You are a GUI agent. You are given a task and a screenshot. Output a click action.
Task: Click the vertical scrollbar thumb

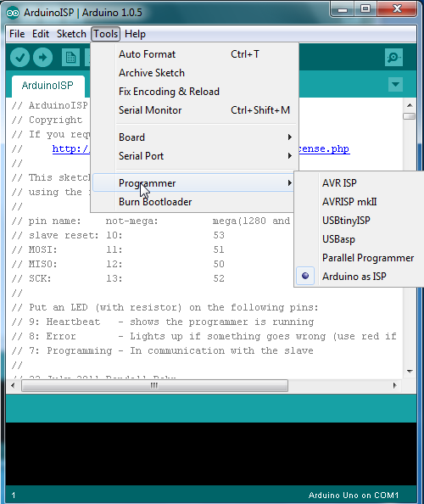[x=410, y=116]
